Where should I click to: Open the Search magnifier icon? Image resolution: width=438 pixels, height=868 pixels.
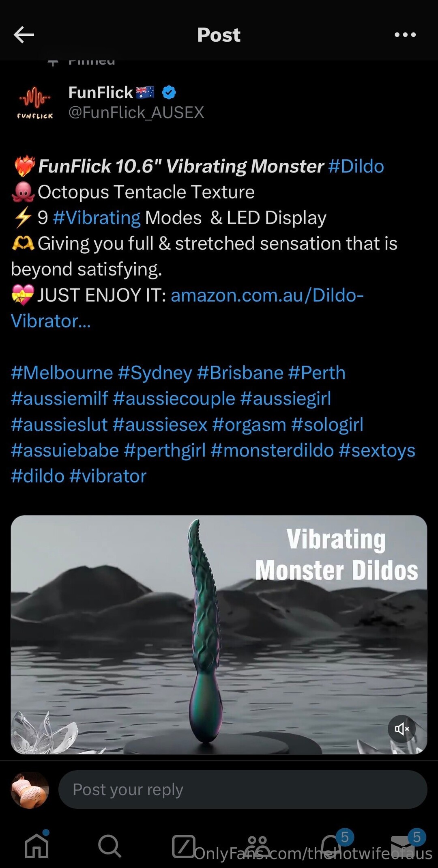tap(109, 846)
